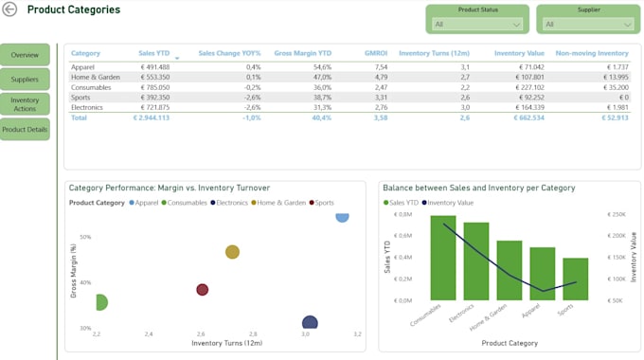
Task: Select the Home & Garden table row
Action: (x=349, y=77)
